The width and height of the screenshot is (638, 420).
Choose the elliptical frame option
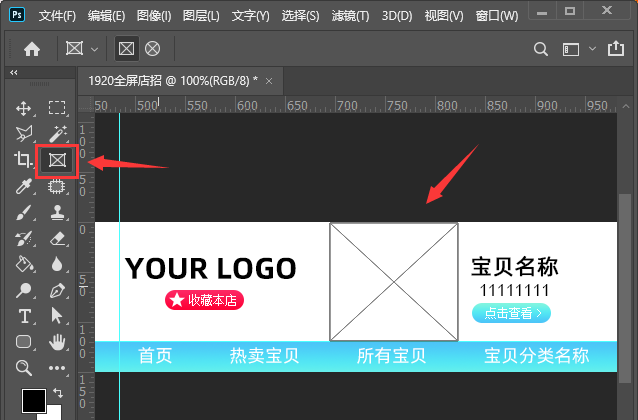(153, 49)
